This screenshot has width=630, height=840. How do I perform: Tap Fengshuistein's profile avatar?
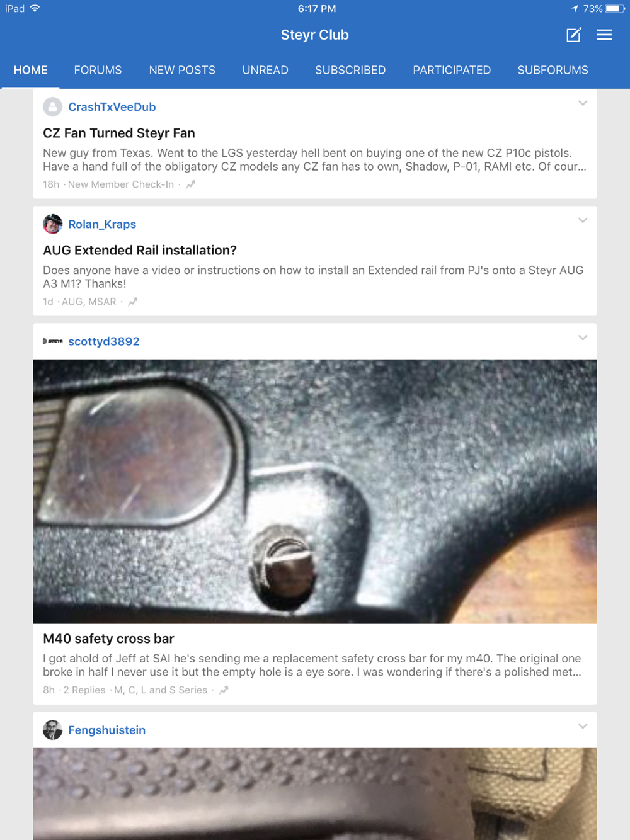click(x=52, y=730)
